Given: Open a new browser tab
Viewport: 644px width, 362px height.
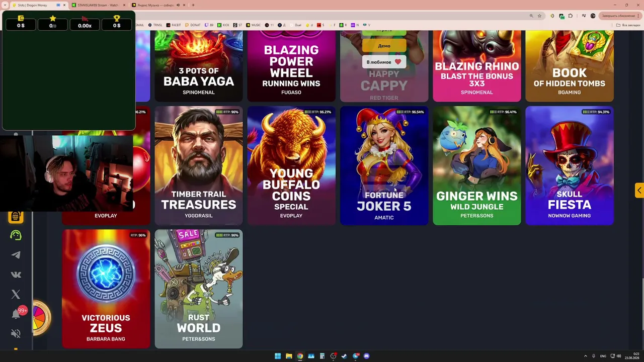Looking at the screenshot, I should [x=193, y=5].
